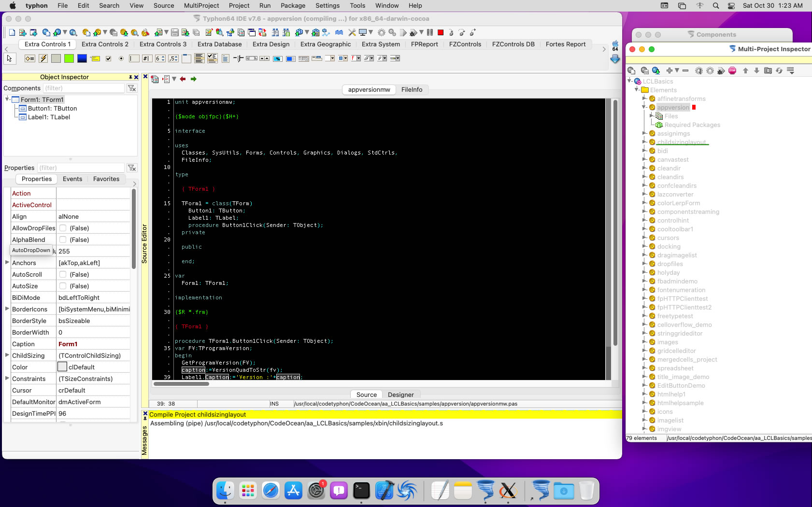The height and width of the screenshot is (507, 812).
Task: Open Safari from the Dock
Action: (271, 491)
